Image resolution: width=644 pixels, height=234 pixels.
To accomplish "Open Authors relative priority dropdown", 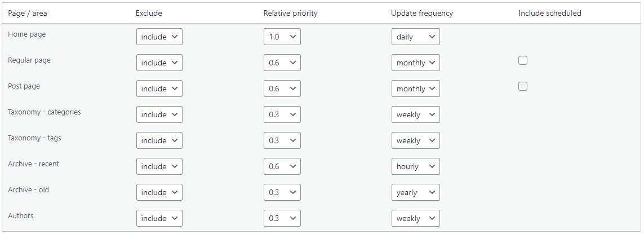I will (282, 219).
